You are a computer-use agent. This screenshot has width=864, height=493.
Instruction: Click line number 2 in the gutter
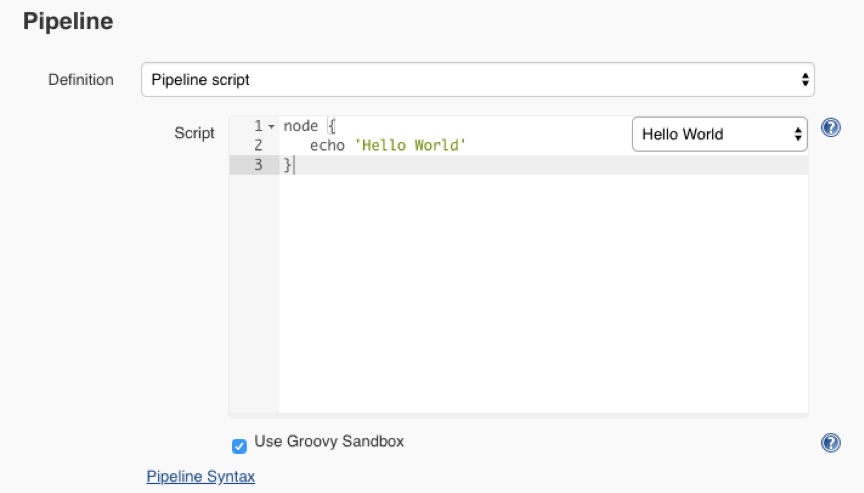click(x=258, y=146)
